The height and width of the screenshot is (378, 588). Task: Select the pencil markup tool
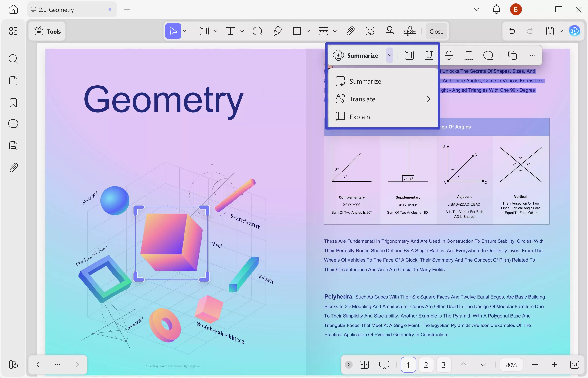click(x=277, y=31)
